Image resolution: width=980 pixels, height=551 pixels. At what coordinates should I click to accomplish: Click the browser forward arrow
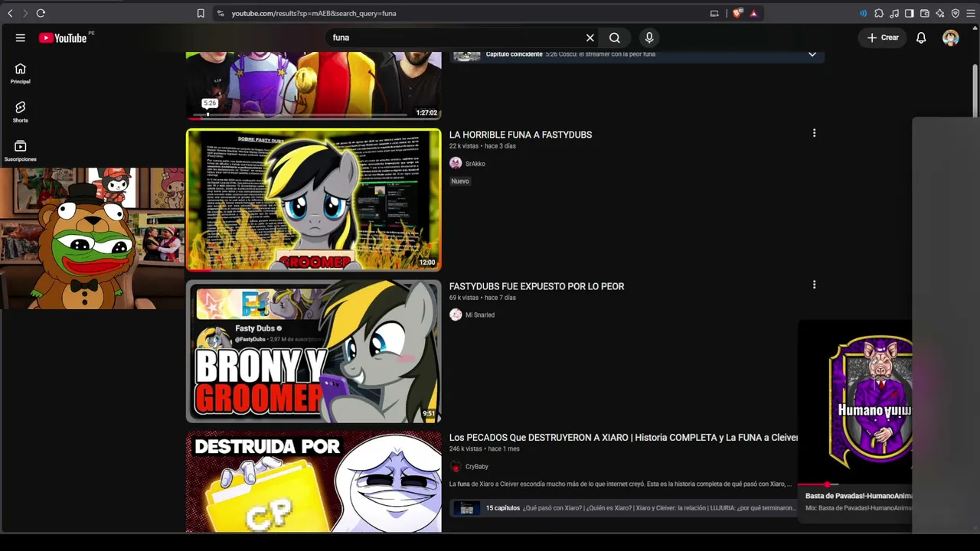(x=24, y=13)
